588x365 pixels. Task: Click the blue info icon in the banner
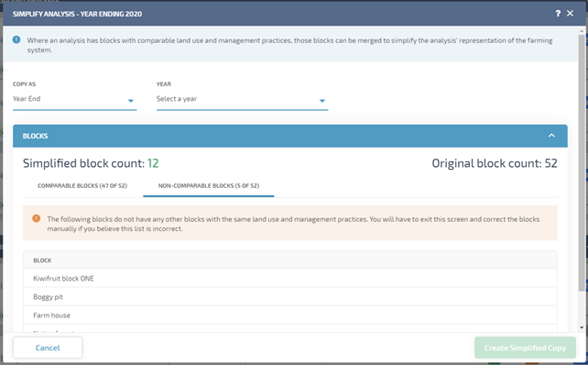[x=16, y=39]
